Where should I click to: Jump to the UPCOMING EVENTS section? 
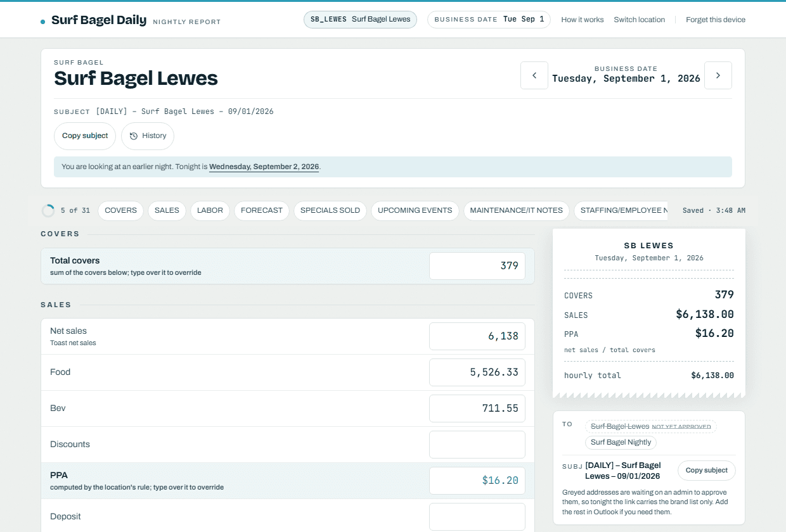(x=415, y=211)
